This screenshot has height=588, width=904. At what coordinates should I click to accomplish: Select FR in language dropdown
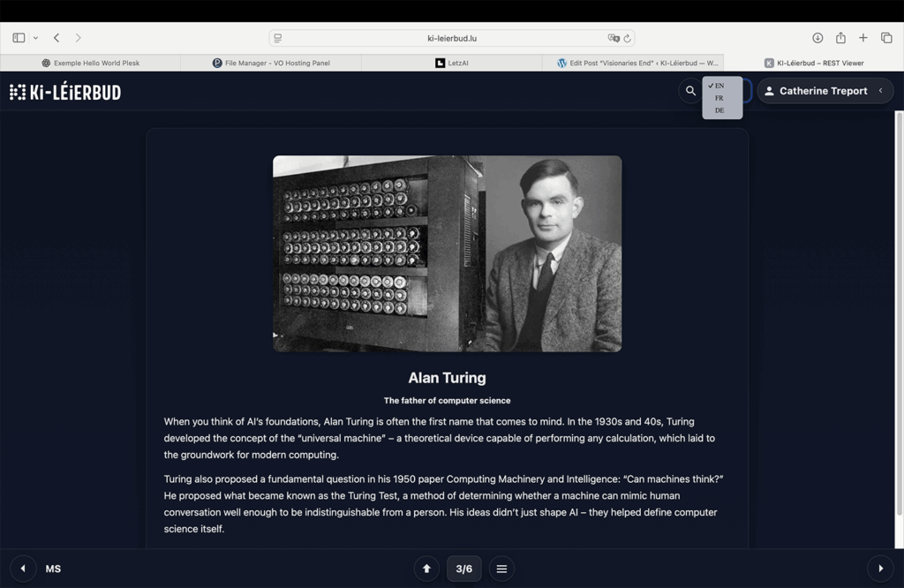point(719,98)
